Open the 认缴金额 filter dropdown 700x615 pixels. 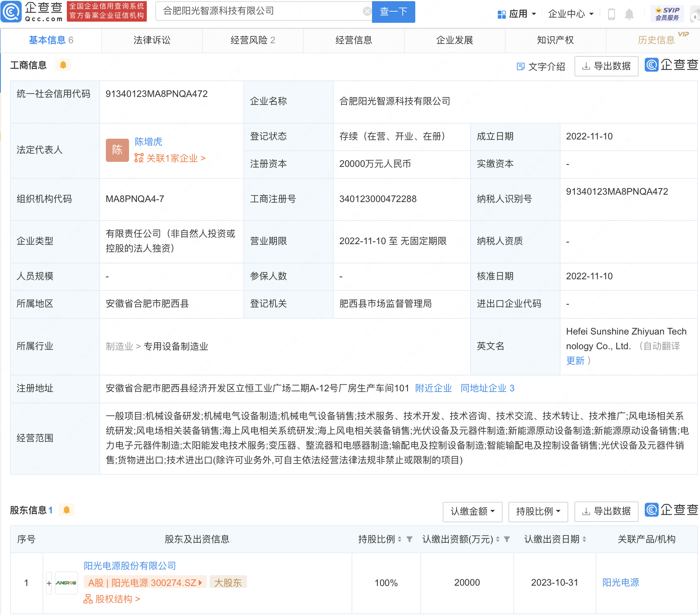coord(472,511)
